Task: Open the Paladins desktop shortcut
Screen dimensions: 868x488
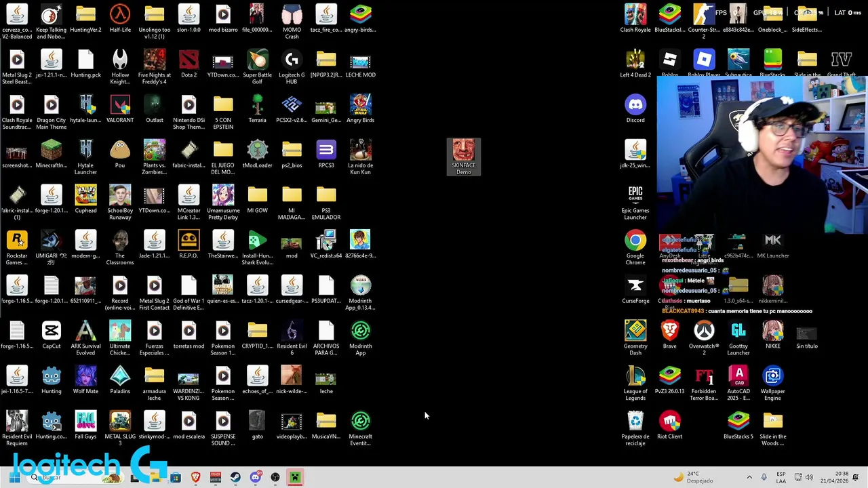Action: click(x=120, y=381)
